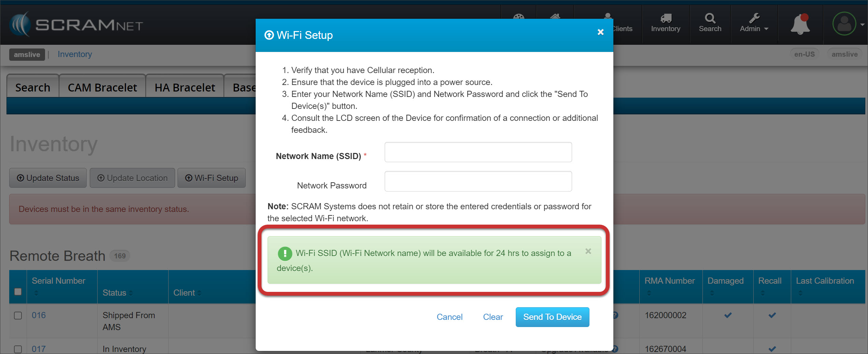Click the Inventory truck icon in navbar
This screenshot has height=354, width=868.
(x=666, y=18)
